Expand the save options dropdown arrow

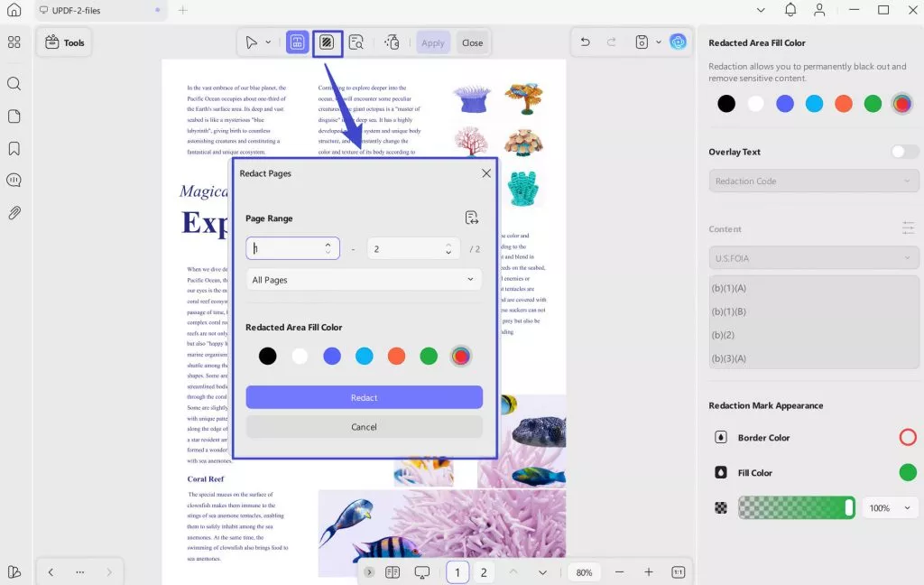[x=658, y=42]
